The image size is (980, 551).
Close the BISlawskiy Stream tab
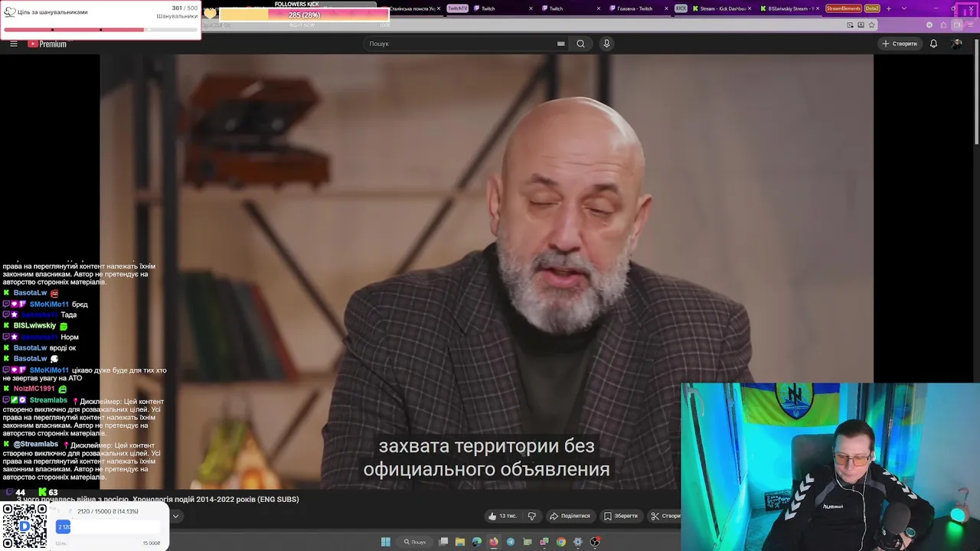(x=818, y=8)
